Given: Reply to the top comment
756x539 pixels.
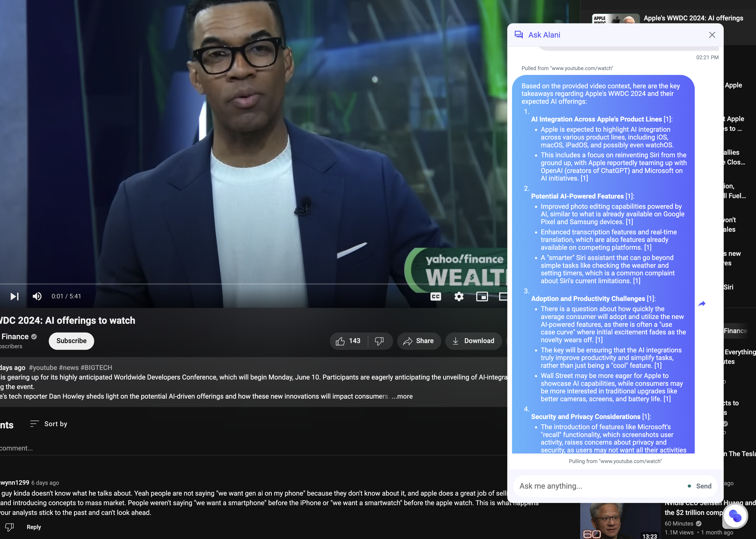Looking at the screenshot, I should coord(33,527).
